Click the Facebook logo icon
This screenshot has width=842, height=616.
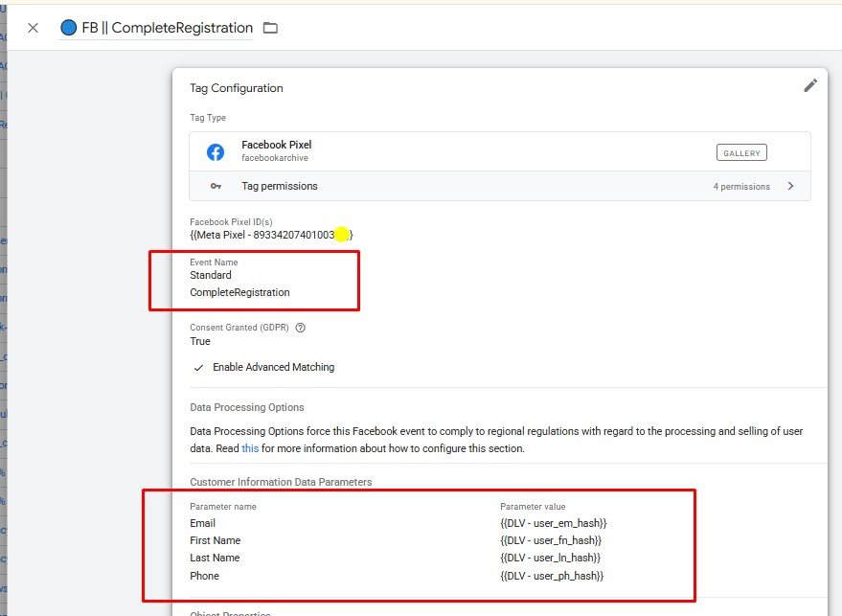pyautogui.click(x=216, y=152)
